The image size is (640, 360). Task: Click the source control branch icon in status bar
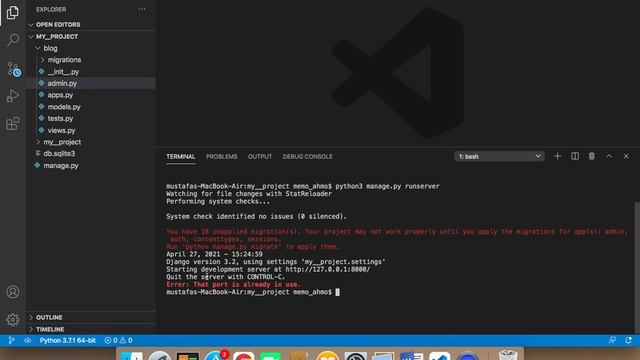(11, 340)
